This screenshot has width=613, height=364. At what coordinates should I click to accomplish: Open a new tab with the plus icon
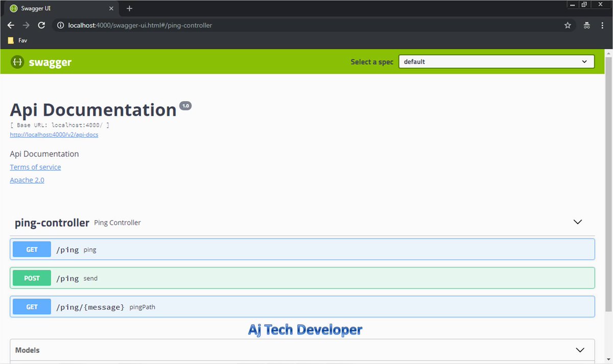click(129, 8)
